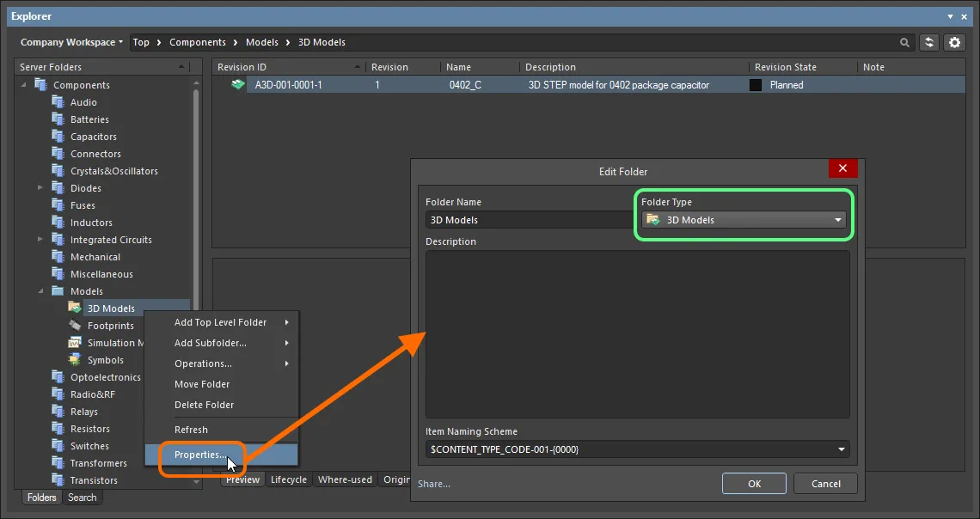Open settings via the gear icon
Image resolution: width=980 pixels, height=519 pixels.
tap(954, 42)
